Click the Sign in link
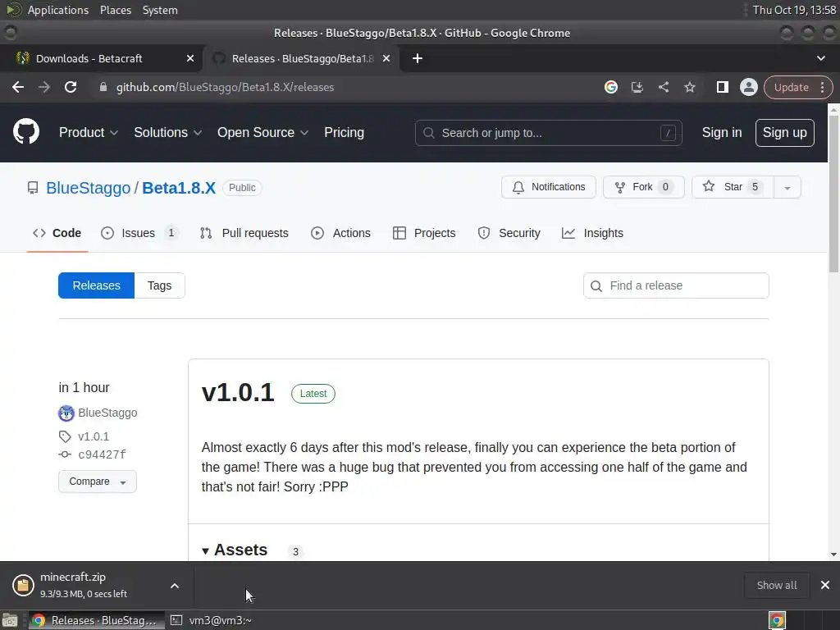This screenshot has width=840, height=630. pyautogui.click(x=722, y=132)
